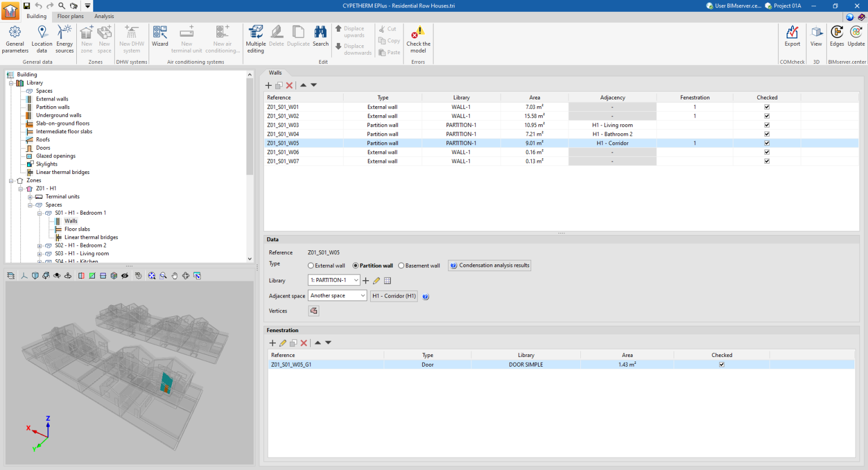The width and height of the screenshot is (868, 470).
Task: Open the Adjacent space dropdown
Action: point(362,295)
